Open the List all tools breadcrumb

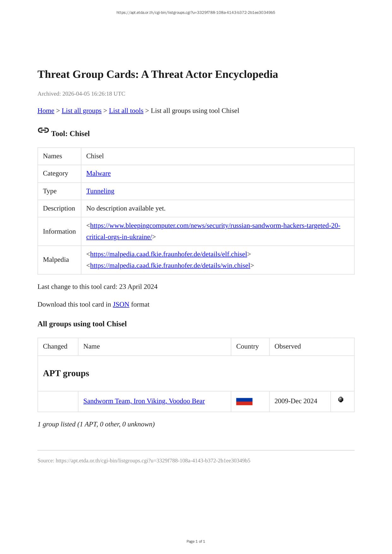coord(126,111)
